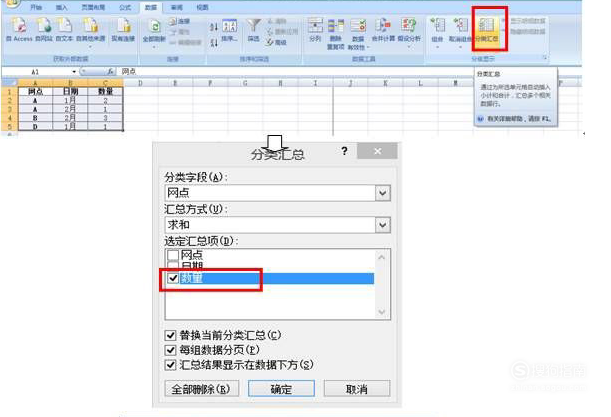Toggle 每组数据分页 checkbox
Screen dimensions: 611x417
[170, 350]
